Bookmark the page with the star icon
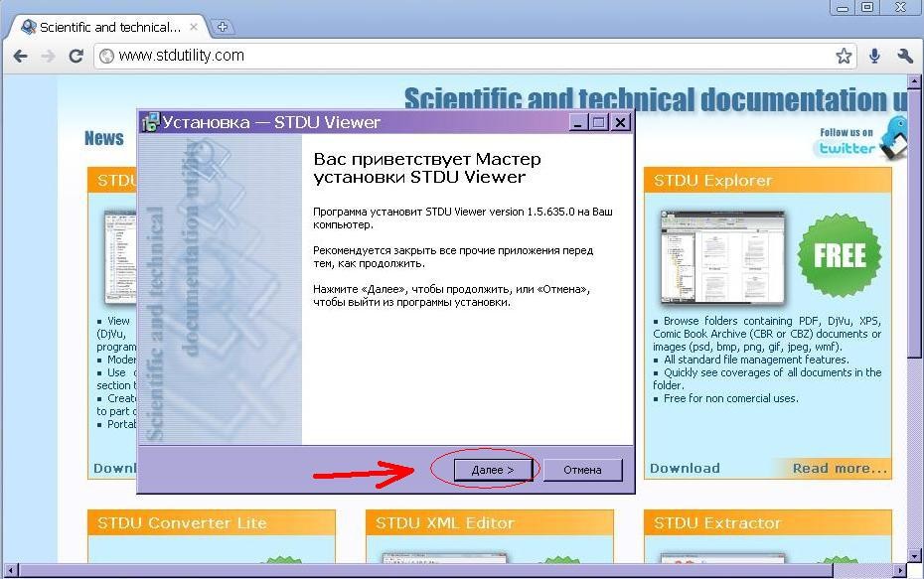924x579 pixels. pos(844,56)
